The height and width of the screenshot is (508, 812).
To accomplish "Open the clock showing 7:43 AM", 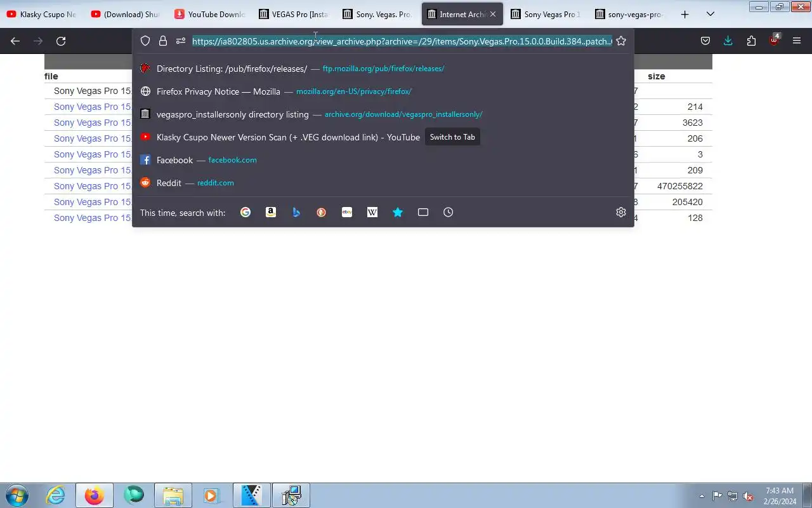I will pos(780,496).
